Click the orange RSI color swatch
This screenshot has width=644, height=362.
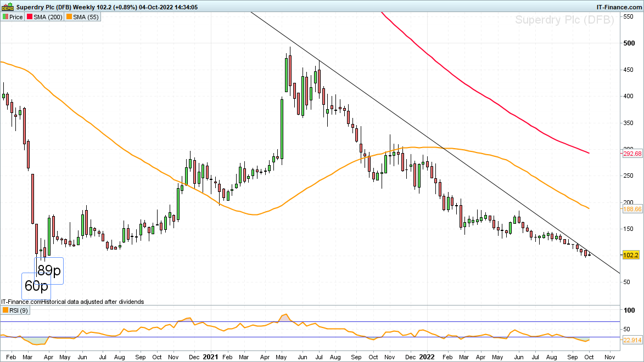coord(5,310)
